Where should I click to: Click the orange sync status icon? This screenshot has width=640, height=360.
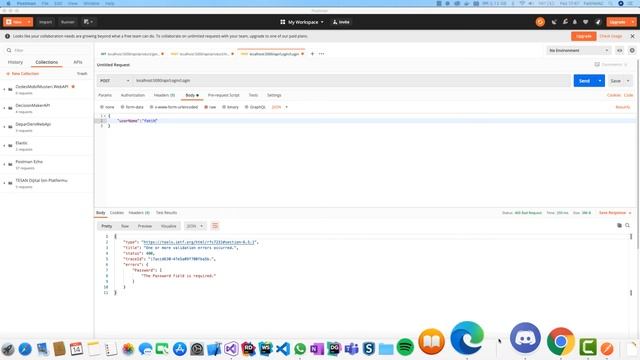540,22
